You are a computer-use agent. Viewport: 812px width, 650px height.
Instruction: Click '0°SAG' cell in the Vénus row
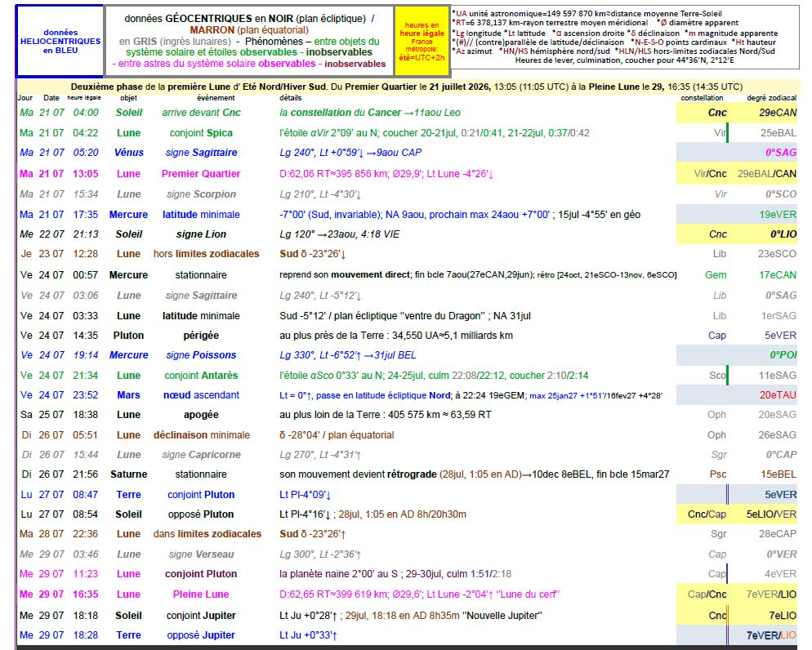click(781, 153)
